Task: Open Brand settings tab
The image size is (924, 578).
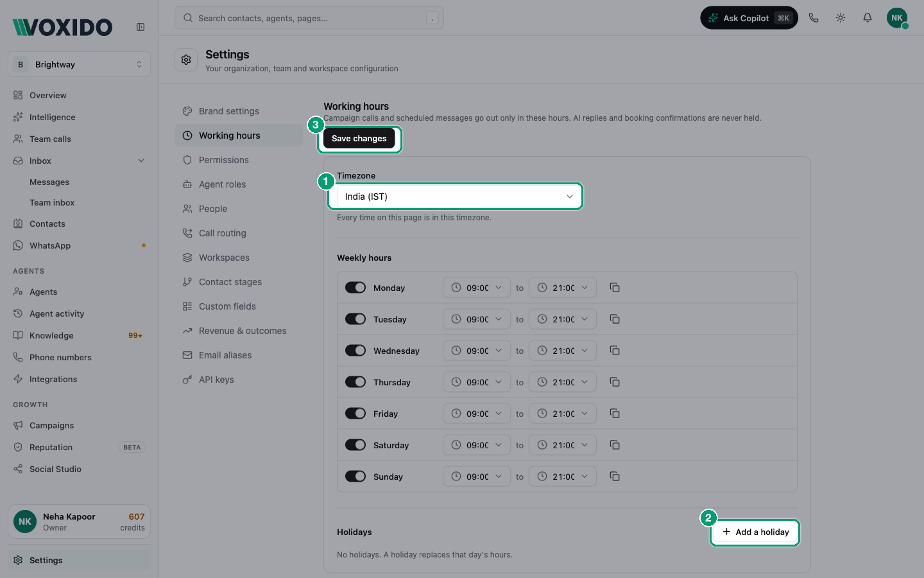Action: pyautogui.click(x=239, y=111)
